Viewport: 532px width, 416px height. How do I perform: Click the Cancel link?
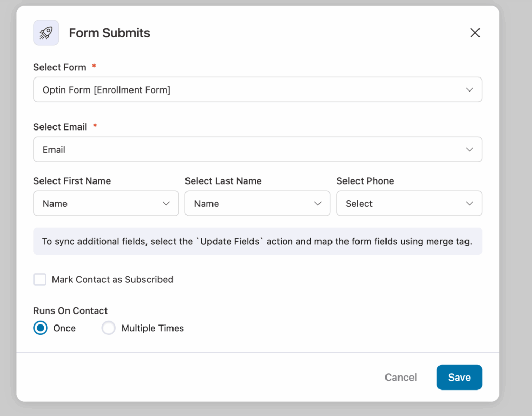tap(401, 377)
